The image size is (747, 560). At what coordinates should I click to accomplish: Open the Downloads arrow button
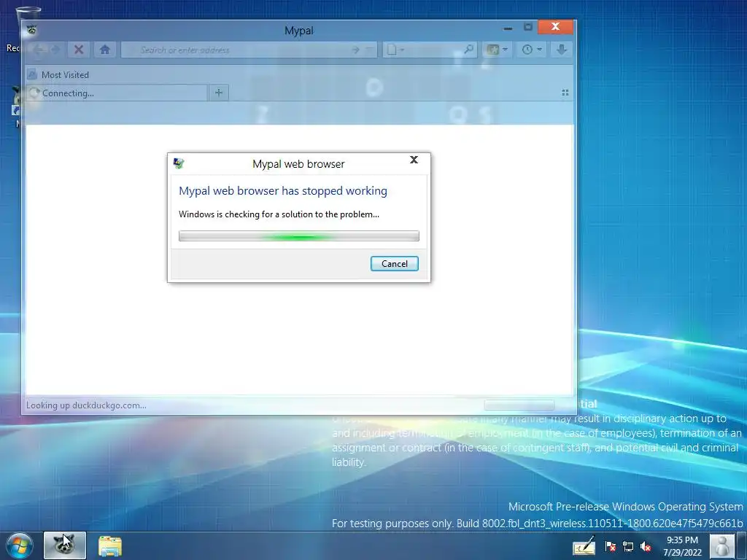(561, 50)
